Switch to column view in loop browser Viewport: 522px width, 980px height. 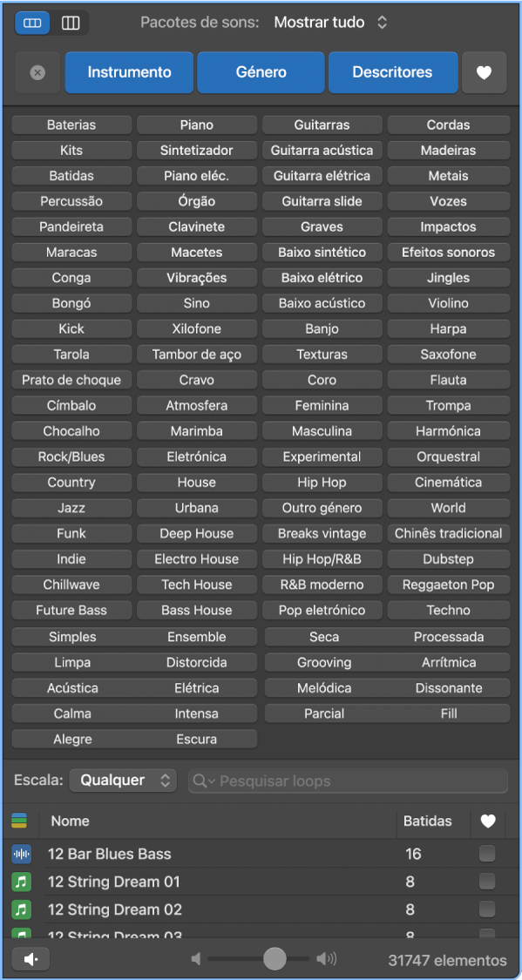[70, 22]
